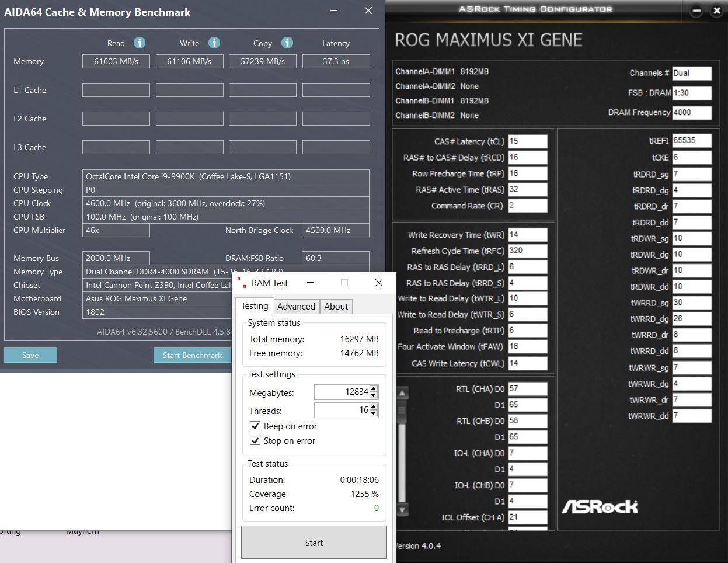The height and width of the screenshot is (563, 728).
Task: Click the Row Precharge Time (tRP) field
Action: pos(528,173)
